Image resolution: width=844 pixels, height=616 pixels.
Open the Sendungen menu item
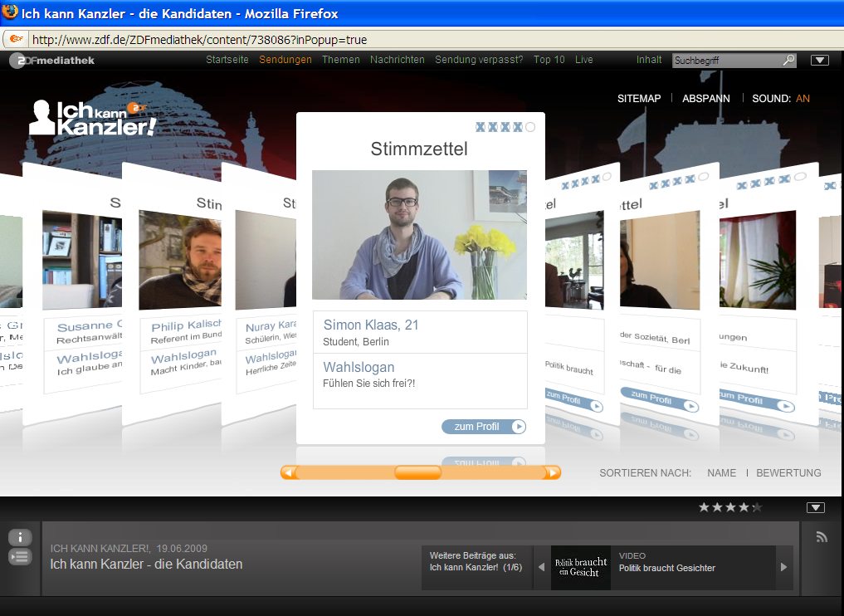click(285, 60)
